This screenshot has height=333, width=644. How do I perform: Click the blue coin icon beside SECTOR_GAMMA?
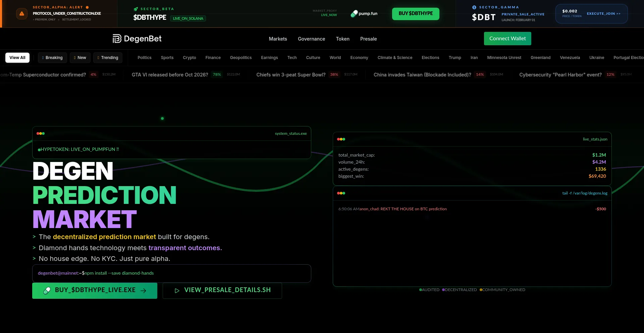point(474,7)
